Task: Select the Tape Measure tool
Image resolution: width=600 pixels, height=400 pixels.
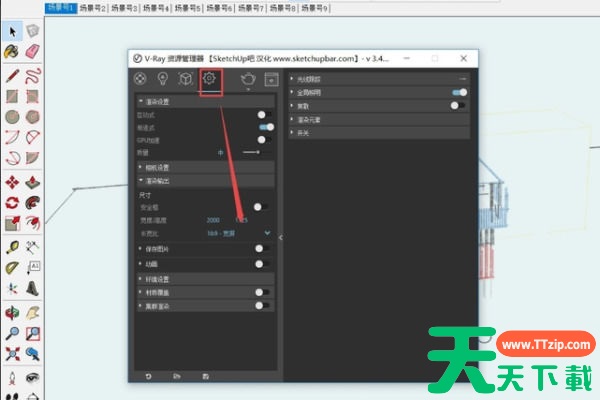Action: point(12,248)
